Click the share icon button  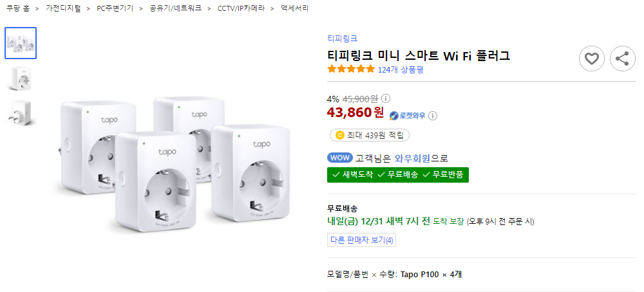622,59
